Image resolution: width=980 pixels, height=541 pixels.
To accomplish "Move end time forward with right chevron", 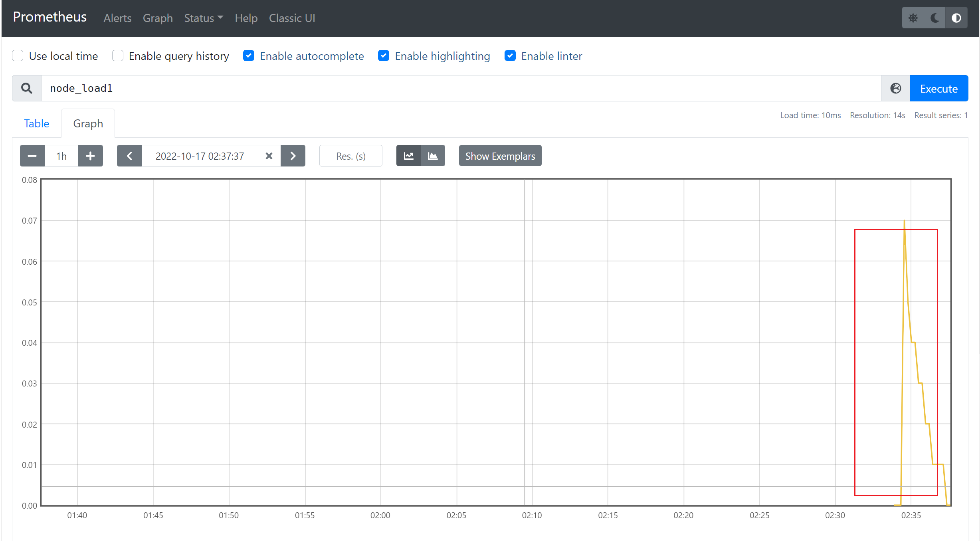I will 293,156.
